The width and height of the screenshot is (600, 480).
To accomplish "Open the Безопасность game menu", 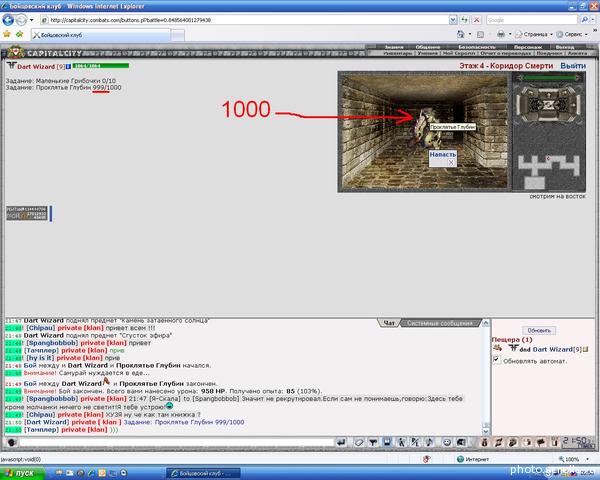I will click(477, 47).
